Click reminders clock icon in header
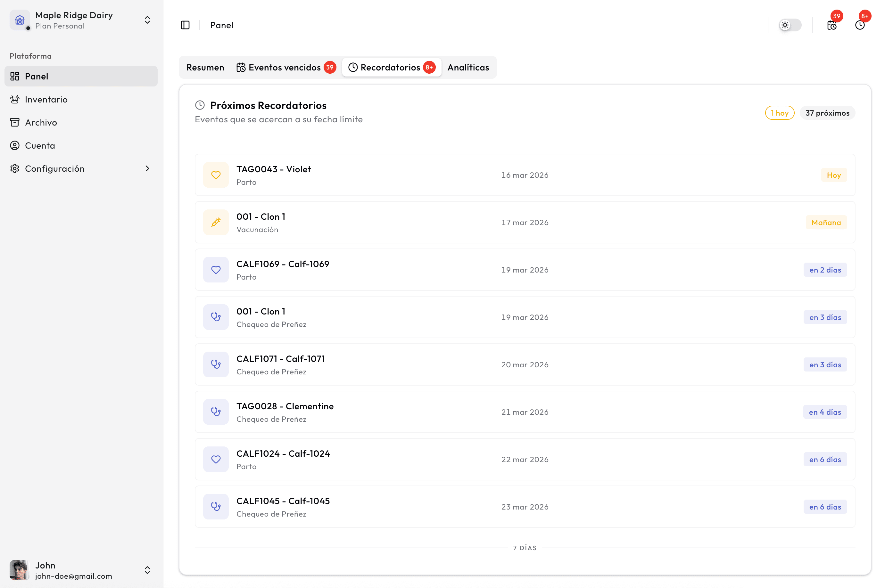The image size is (885, 588). pos(859,25)
